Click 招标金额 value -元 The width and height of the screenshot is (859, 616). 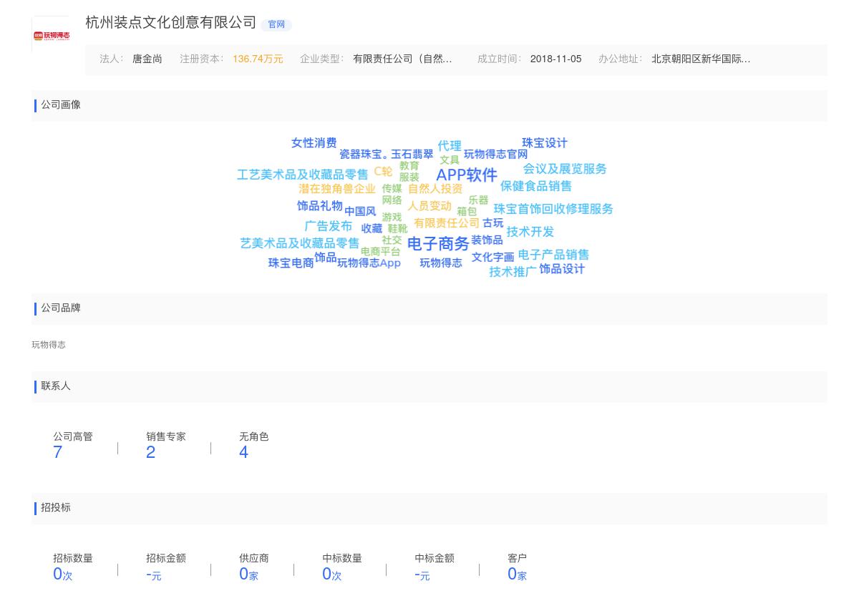tap(154, 575)
